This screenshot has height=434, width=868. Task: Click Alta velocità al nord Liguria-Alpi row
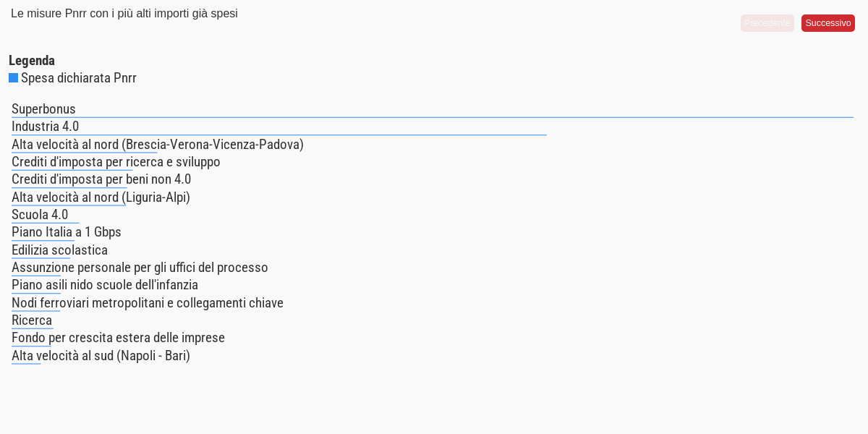tap(101, 197)
